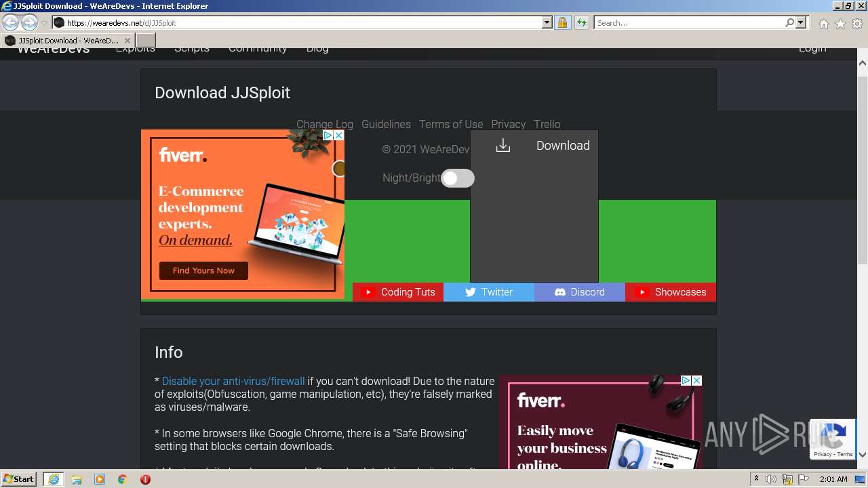Open the Exploits nav menu item
Viewport: 868px width, 488px height.
[x=136, y=49]
